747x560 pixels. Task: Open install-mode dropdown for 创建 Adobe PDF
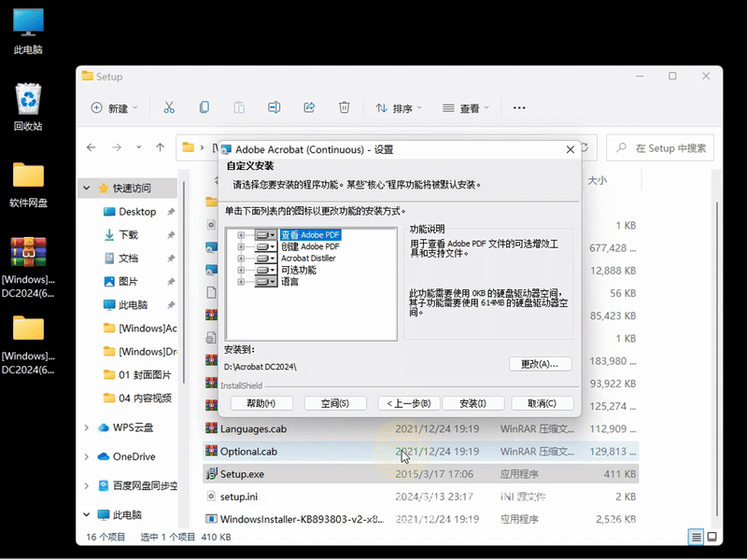[x=273, y=246]
